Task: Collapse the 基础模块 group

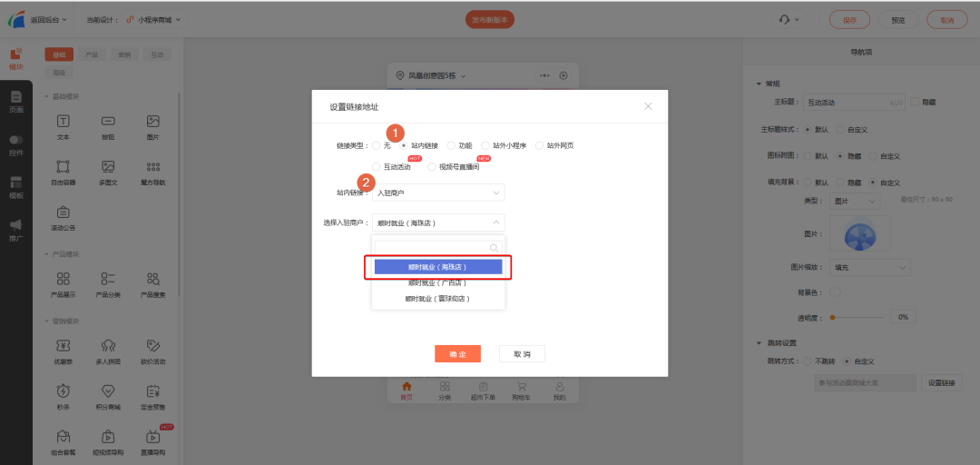Action: [x=47, y=96]
